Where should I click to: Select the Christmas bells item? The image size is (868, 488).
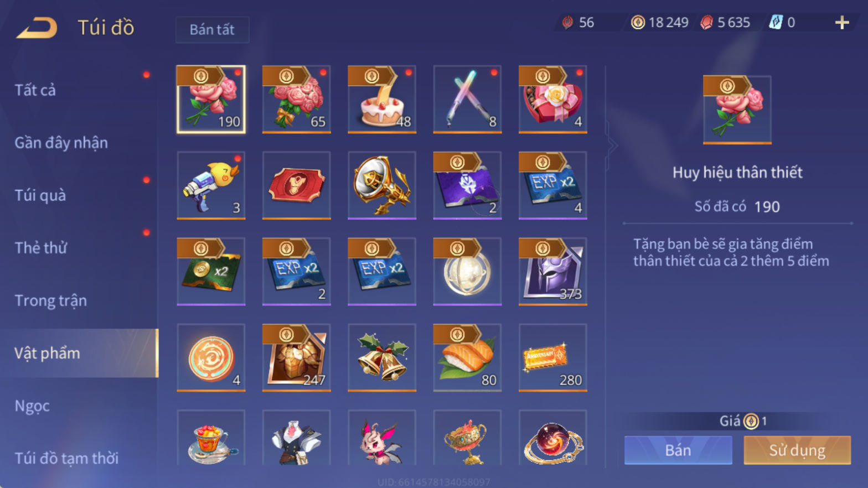pos(382,358)
